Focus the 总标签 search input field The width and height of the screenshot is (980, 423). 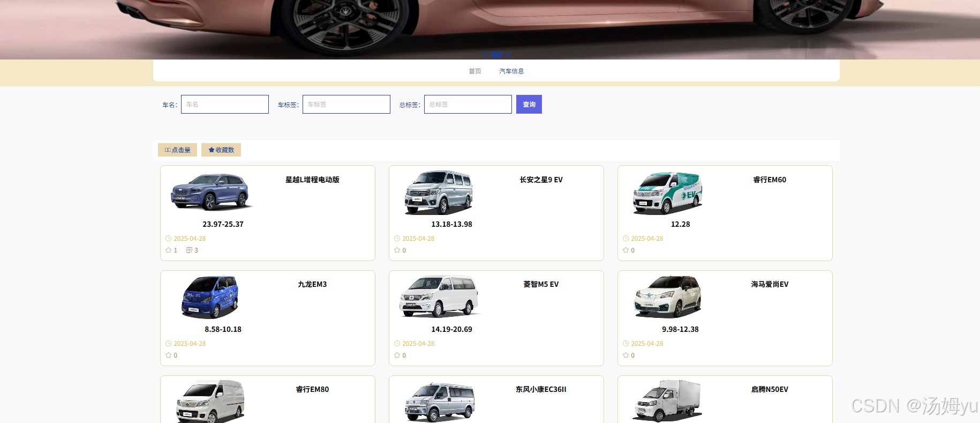tap(468, 104)
